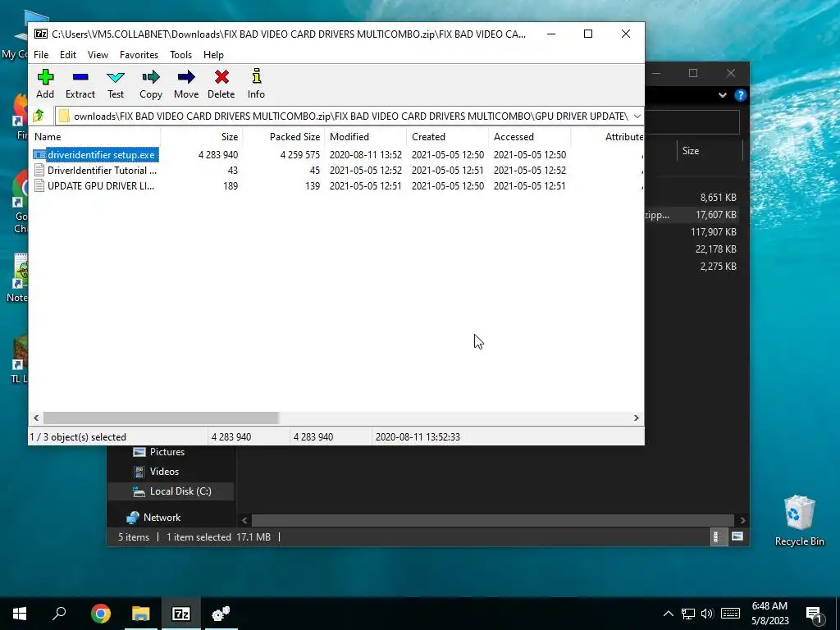The image size is (840, 630).
Task: Click into the 7-Zip address path field
Action: coord(343,116)
